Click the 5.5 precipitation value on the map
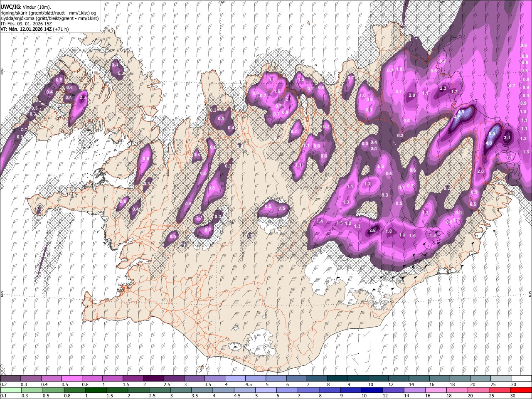 point(492,134)
